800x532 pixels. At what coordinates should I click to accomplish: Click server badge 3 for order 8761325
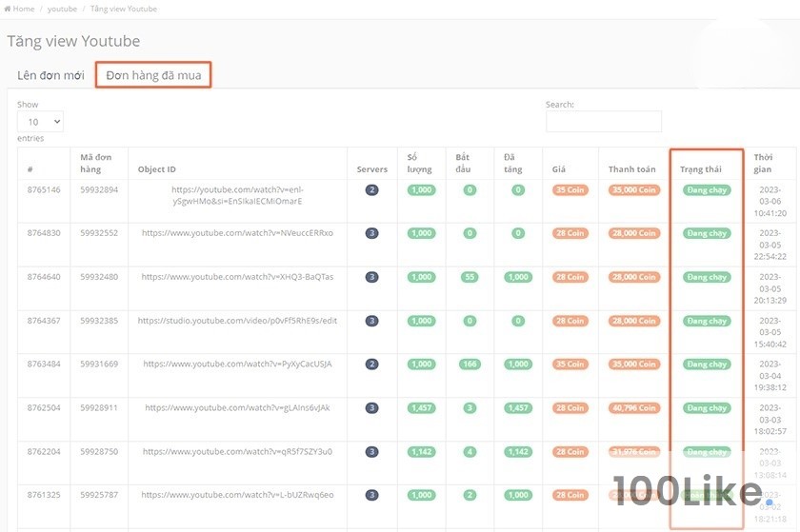[372, 496]
